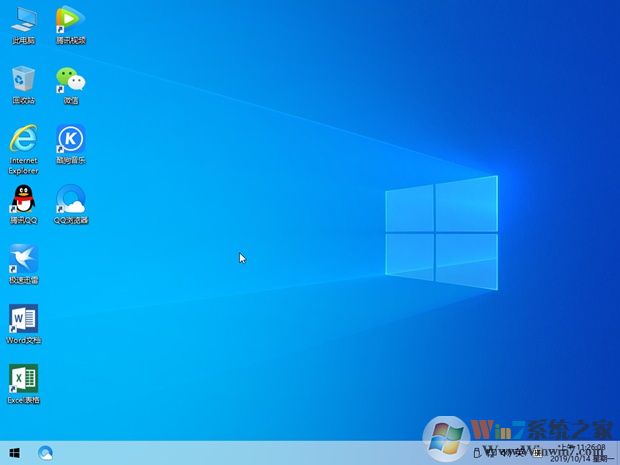Click the USB device tray icon in taskbar
The width and height of the screenshot is (620, 465).
(477, 452)
